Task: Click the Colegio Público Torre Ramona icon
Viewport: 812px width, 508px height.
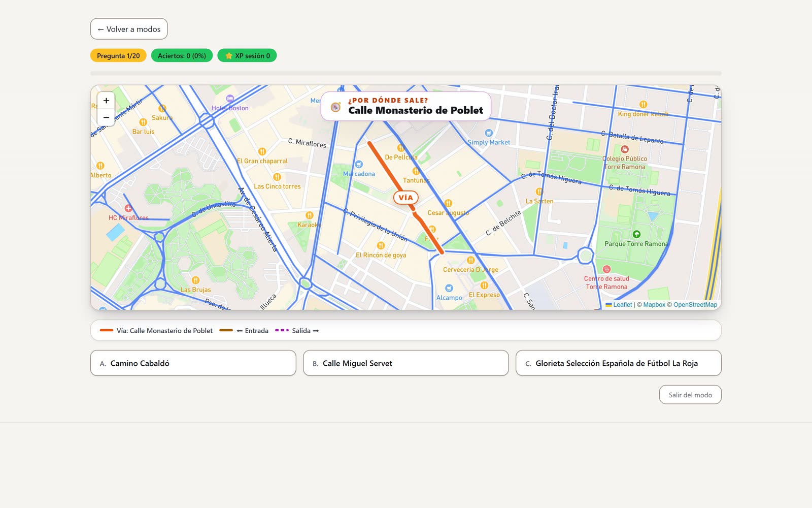Action: pos(625,149)
